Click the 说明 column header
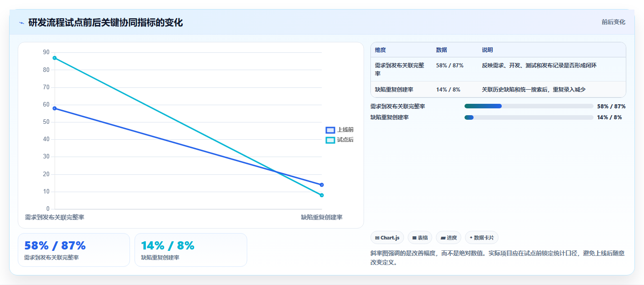 click(x=488, y=50)
